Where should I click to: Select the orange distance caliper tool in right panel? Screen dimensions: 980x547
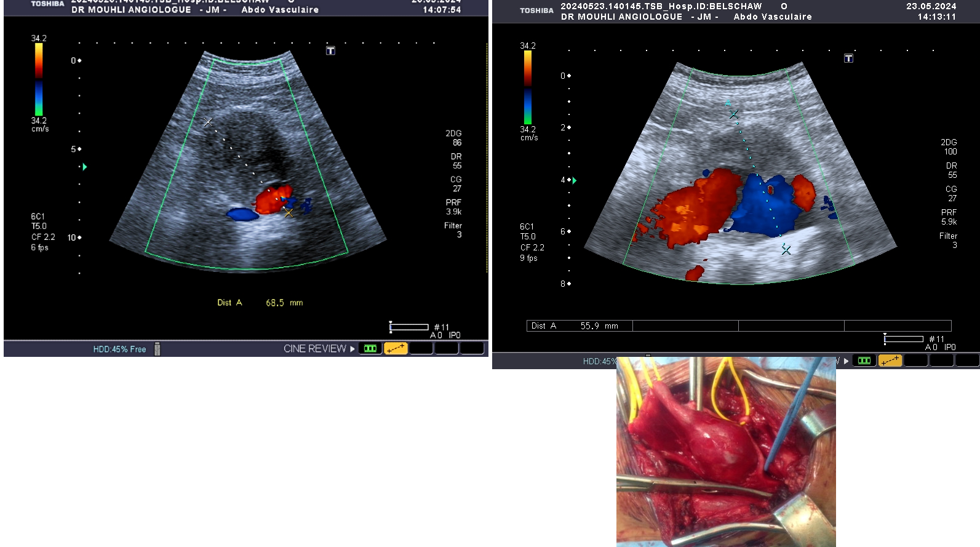890,361
